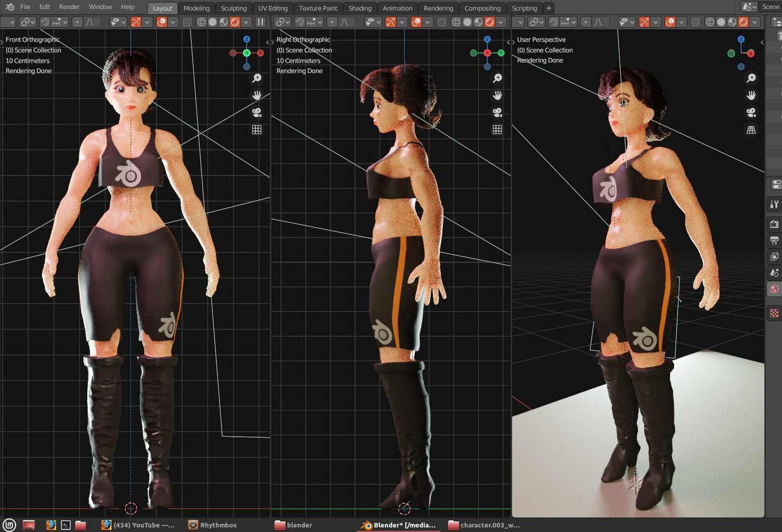Toggle snapping magnet in User Perspective header
This screenshot has height=532, width=782.
tap(553, 22)
